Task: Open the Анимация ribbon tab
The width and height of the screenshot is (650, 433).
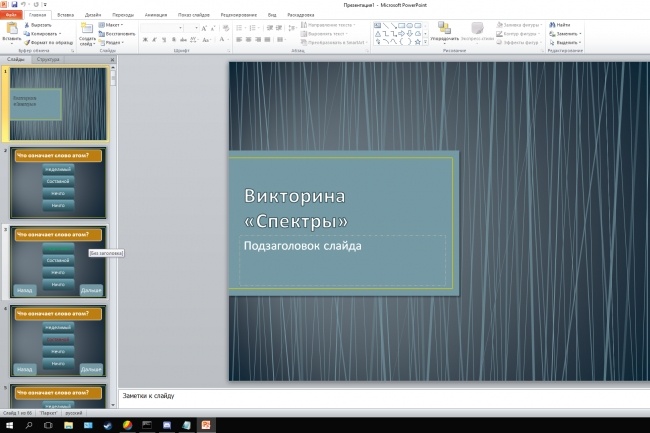Action: point(156,15)
